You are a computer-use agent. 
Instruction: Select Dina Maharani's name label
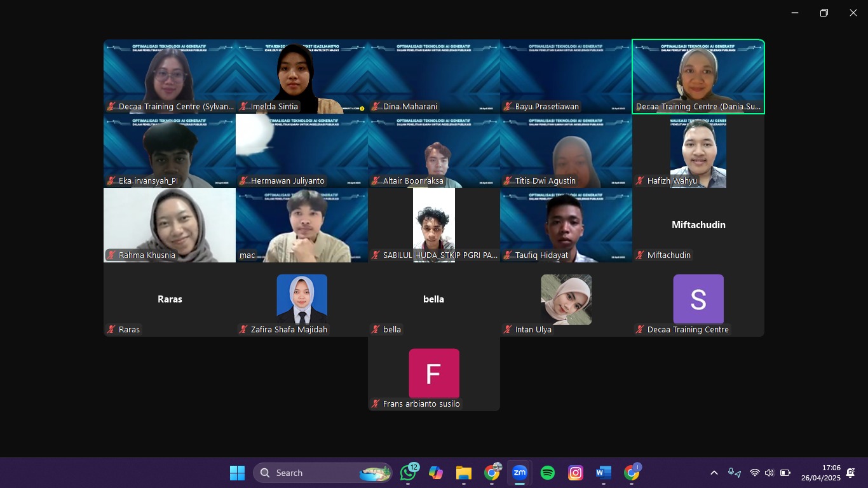pyautogui.click(x=410, y=107)
